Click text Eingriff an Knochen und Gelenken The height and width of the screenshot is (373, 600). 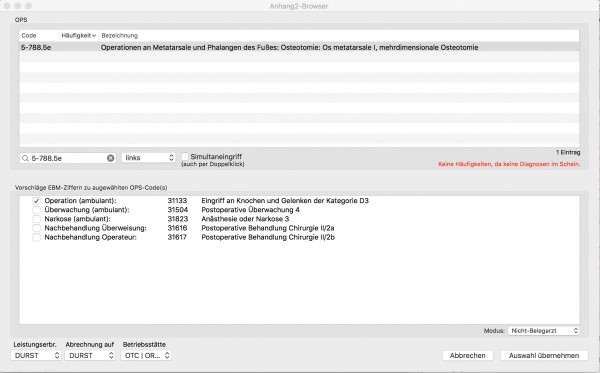(x=285, y=201)
